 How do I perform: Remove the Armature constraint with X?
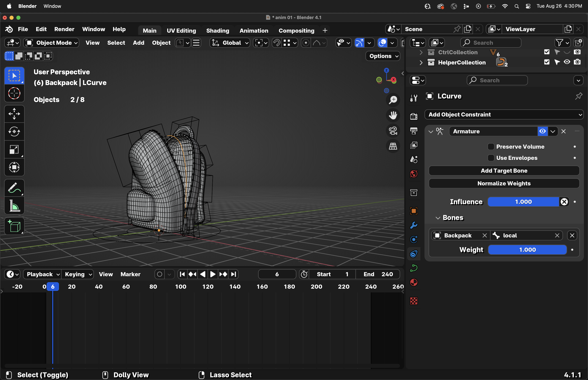(563, 131)
